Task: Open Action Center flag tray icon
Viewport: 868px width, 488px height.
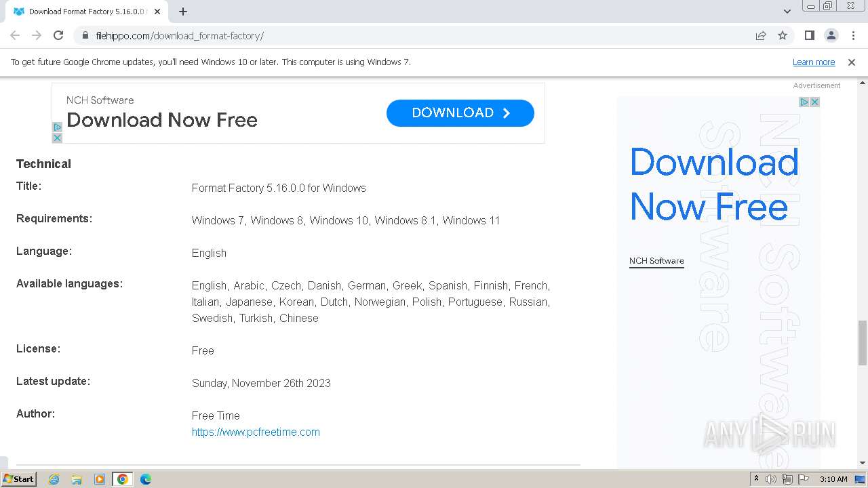Action: click(804, 479)
